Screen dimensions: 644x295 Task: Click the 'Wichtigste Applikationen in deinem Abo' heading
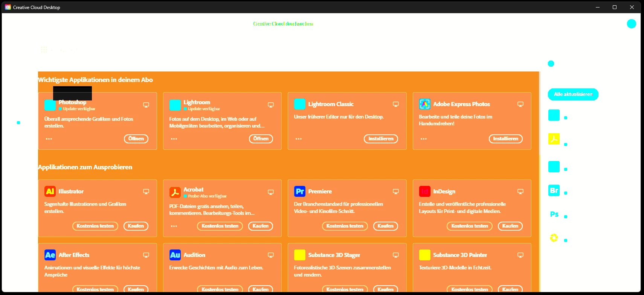point(95,80)
